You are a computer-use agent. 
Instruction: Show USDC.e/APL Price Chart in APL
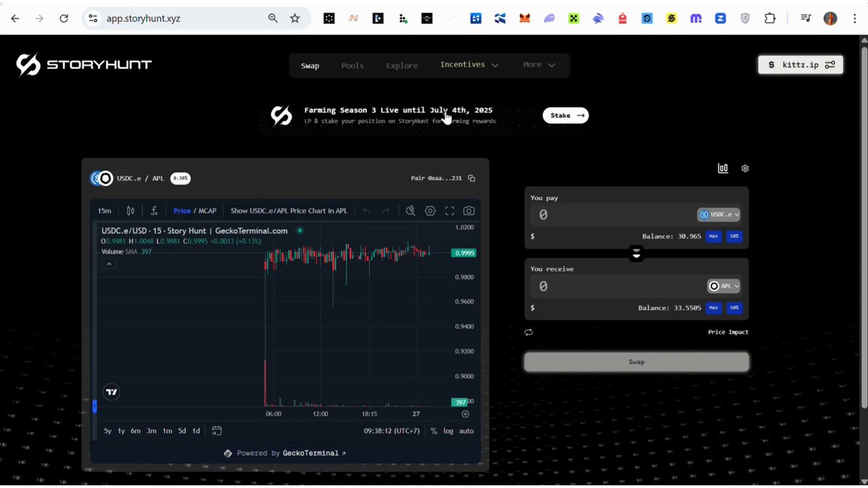point(289,211)
